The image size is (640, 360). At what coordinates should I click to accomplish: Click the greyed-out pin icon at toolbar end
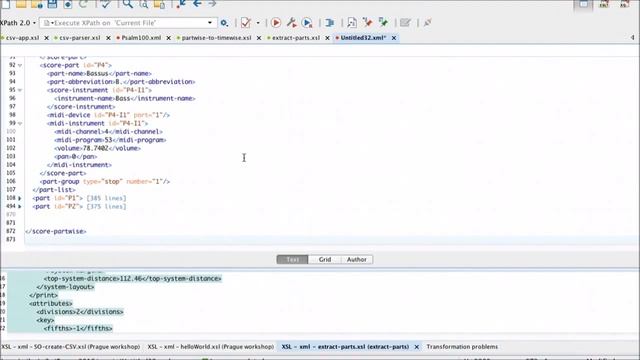pos(427,23)
